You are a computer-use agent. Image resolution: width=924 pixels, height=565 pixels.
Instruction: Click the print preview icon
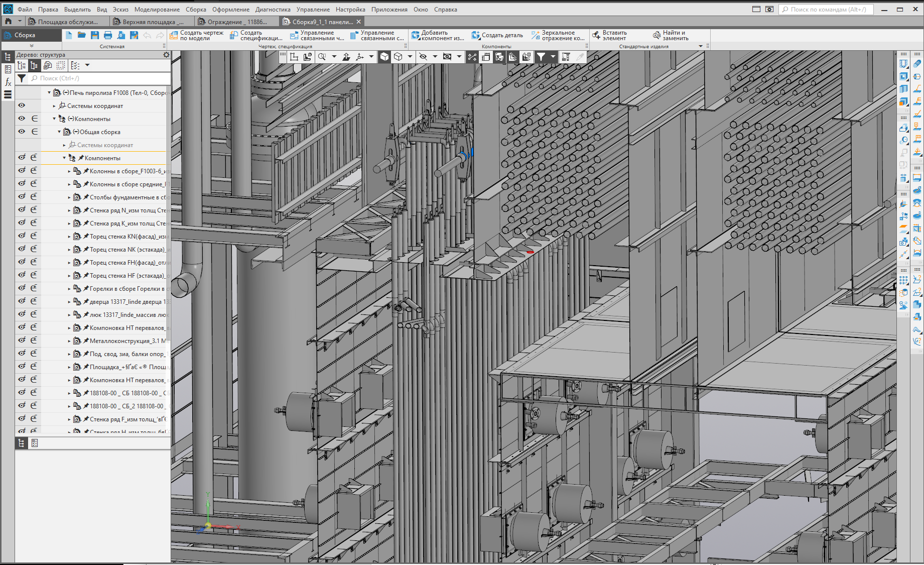pyautogui.click(x=120, y=35)
